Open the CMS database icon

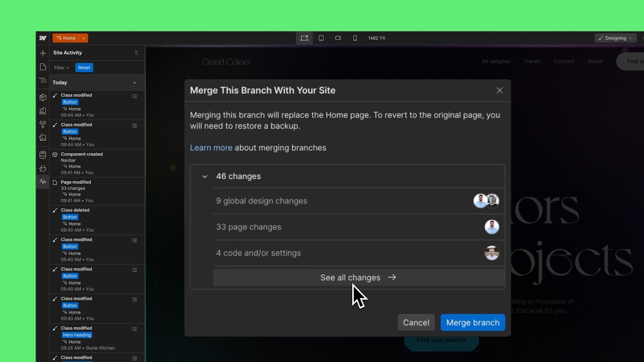coord(43,155)
